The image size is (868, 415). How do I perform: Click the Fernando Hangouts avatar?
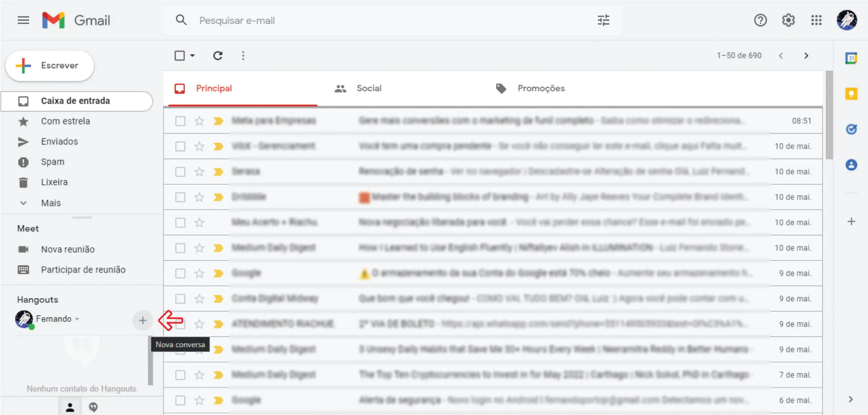(24, 319)
